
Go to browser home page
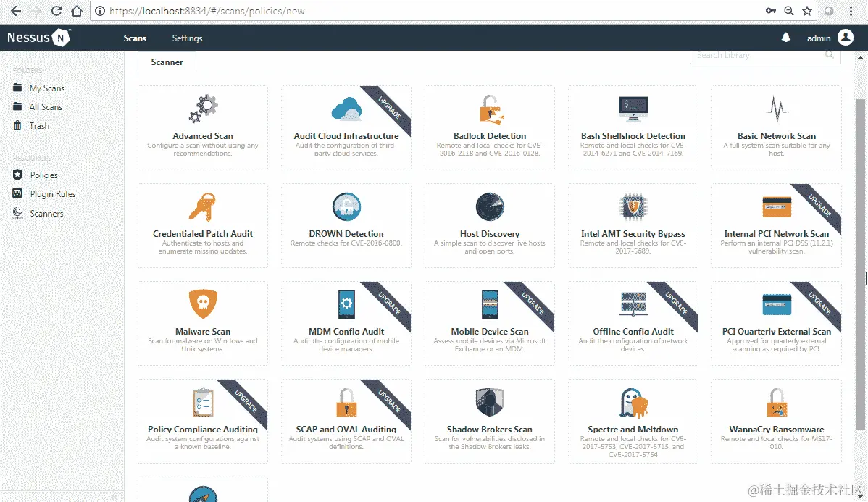pyautogui.click(x=77, y=11)
